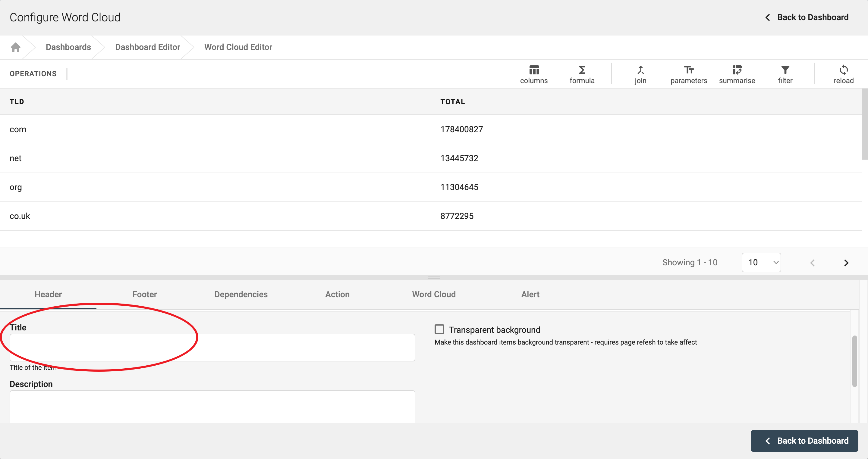This screenshot has width=868, height=459.
Task: Switch to the Word Cloud tab
Action: [434, 294]
